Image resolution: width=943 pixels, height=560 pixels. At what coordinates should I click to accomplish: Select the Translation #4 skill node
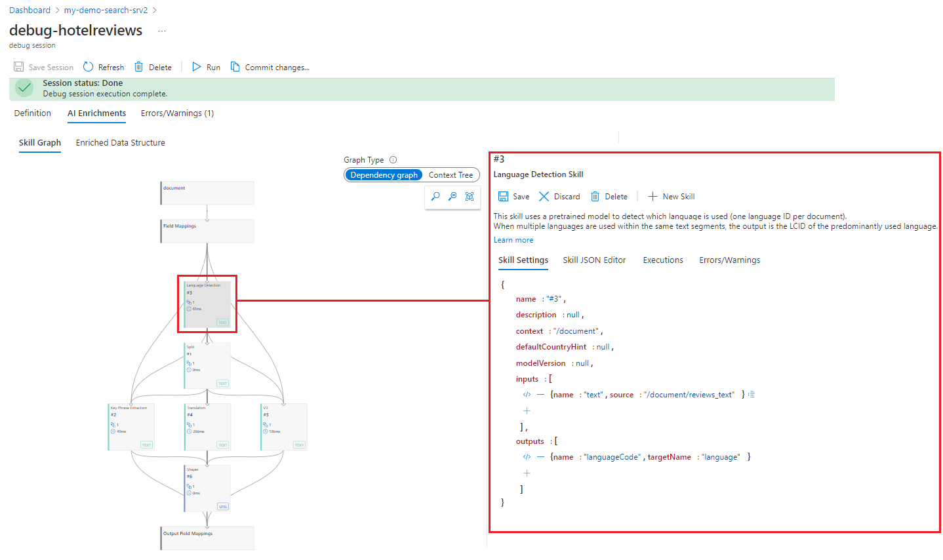pyautogui.click(x=207, y=427)
